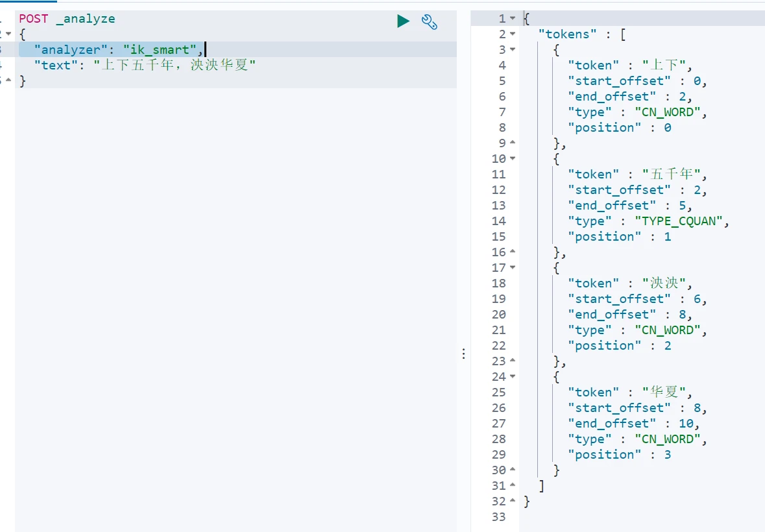Click the "TYPE_CQUAN" value in the response
This screenshot has width=765, height=532.
tap(681, 221)
